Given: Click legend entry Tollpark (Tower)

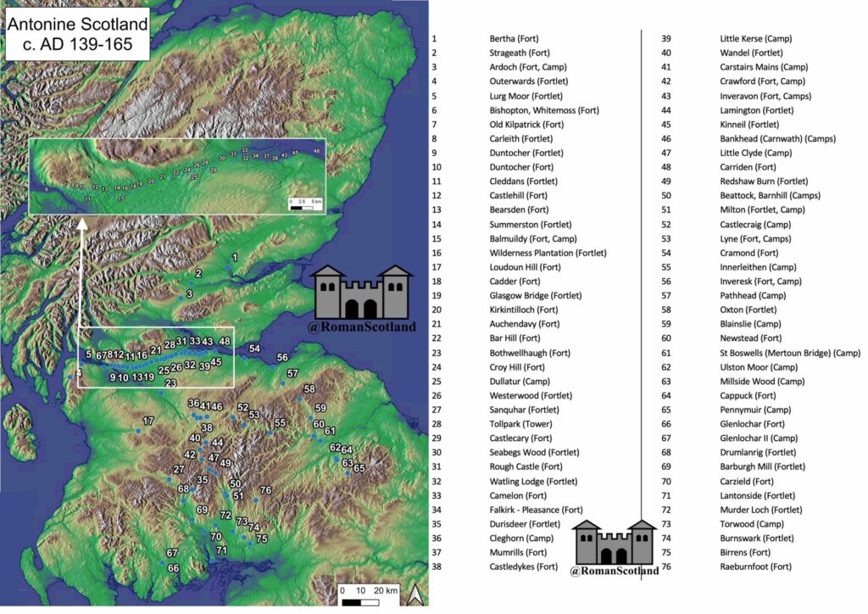Looking at the screenshot, I should click(x=520, y=424).
